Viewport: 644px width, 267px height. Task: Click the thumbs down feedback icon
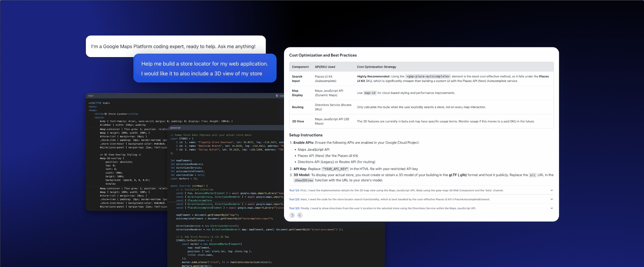click(300, 215)
